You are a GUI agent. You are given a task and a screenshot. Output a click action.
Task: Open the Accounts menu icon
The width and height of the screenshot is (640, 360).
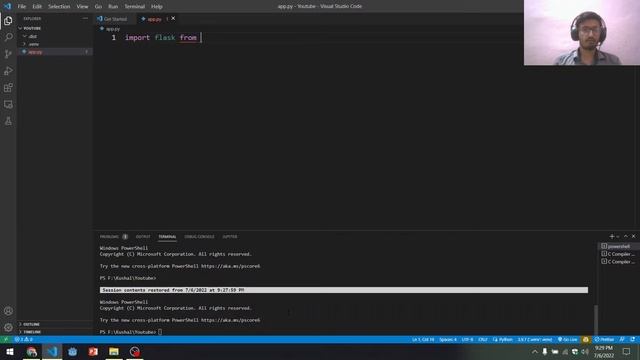click(8, 311)
